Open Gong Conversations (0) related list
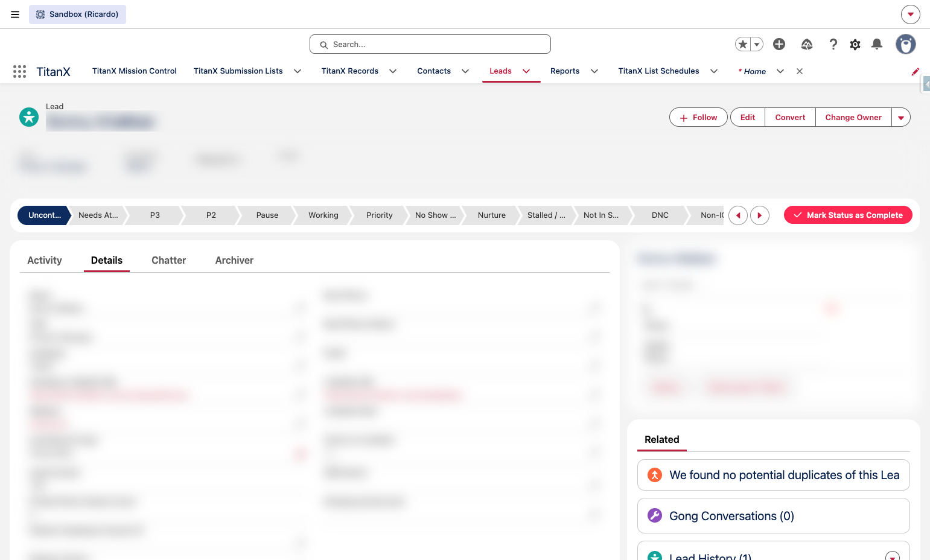This screenshot has width=930, height=560. [x=731, y=516]
